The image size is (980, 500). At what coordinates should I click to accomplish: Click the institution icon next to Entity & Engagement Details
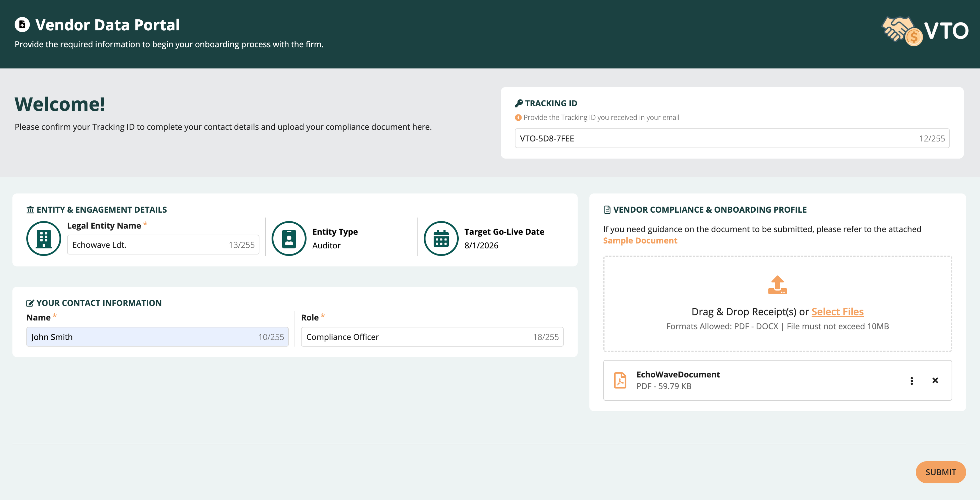(x=30, y=210)
